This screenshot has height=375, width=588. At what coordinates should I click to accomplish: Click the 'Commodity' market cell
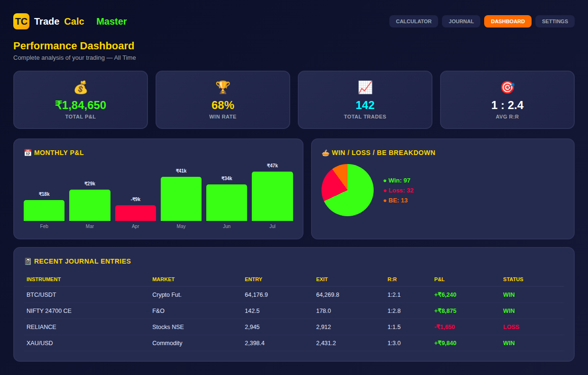[x=167, y=343]
